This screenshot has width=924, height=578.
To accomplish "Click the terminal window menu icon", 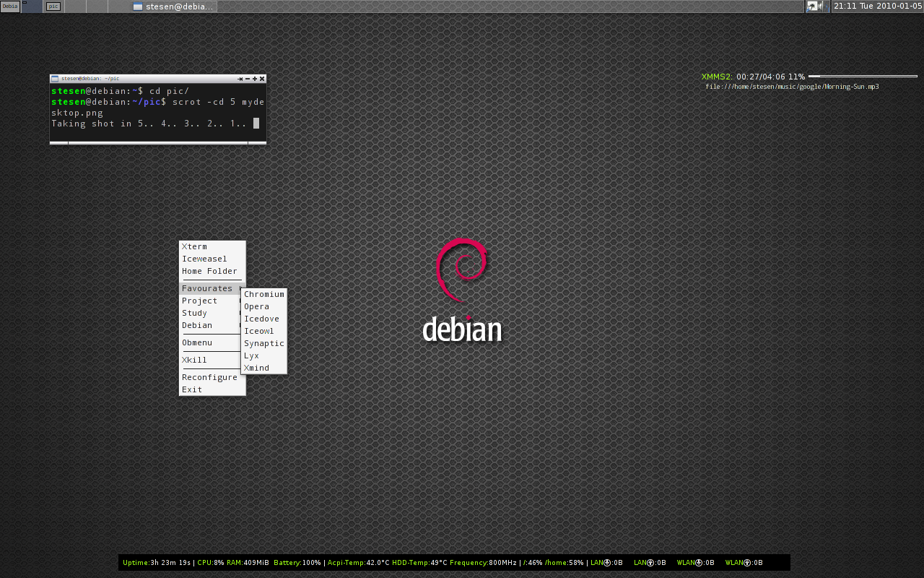I will [x=55, y=78].
